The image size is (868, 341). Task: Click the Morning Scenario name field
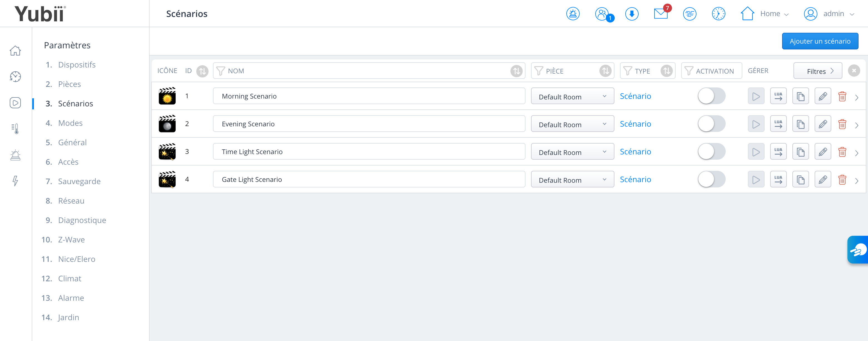coord(369,96)
